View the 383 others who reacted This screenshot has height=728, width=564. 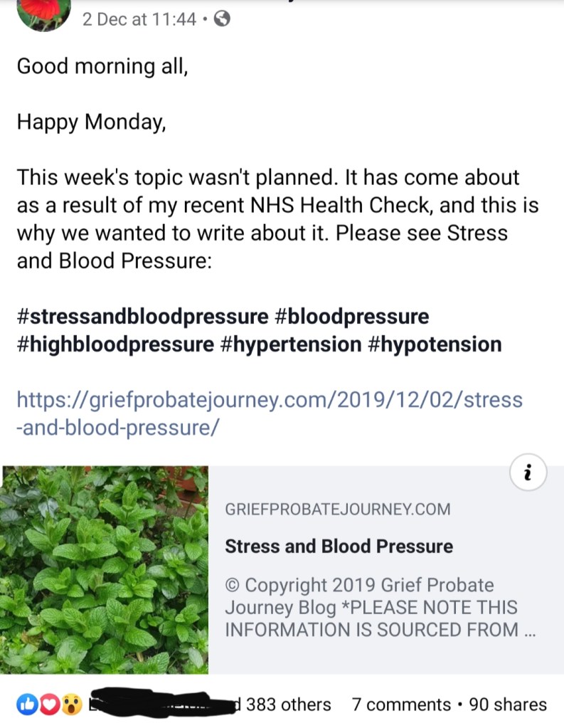(x=288, y=705)
